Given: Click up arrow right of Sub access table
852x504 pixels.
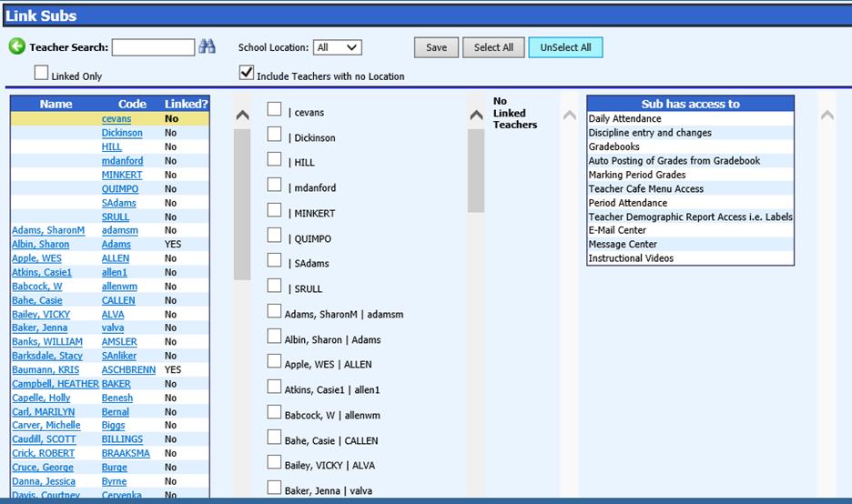Looking at the screenshot, I should [827, 116].
